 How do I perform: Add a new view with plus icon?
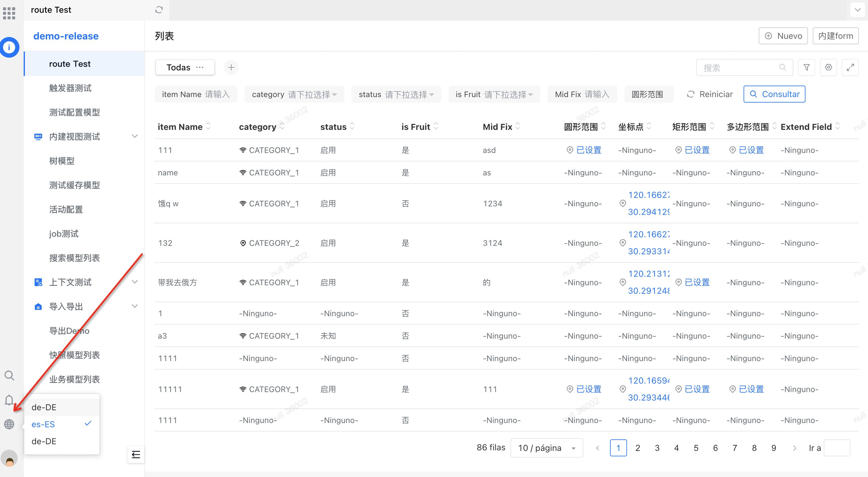pos(231,67)
